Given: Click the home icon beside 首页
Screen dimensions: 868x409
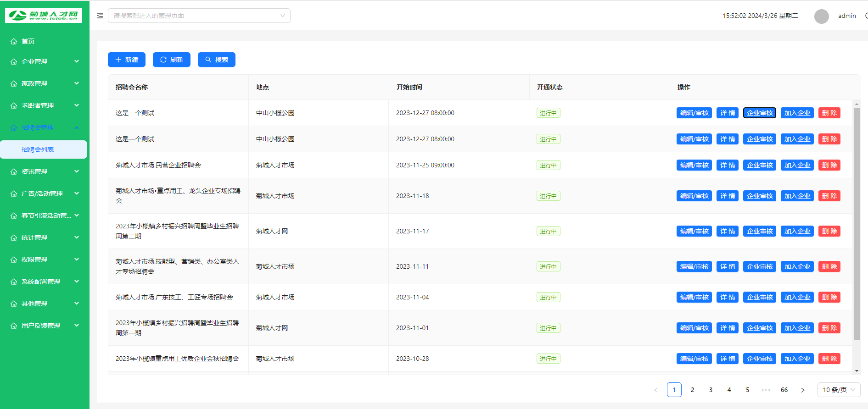Looking at the screenshot, I should 14,41.
